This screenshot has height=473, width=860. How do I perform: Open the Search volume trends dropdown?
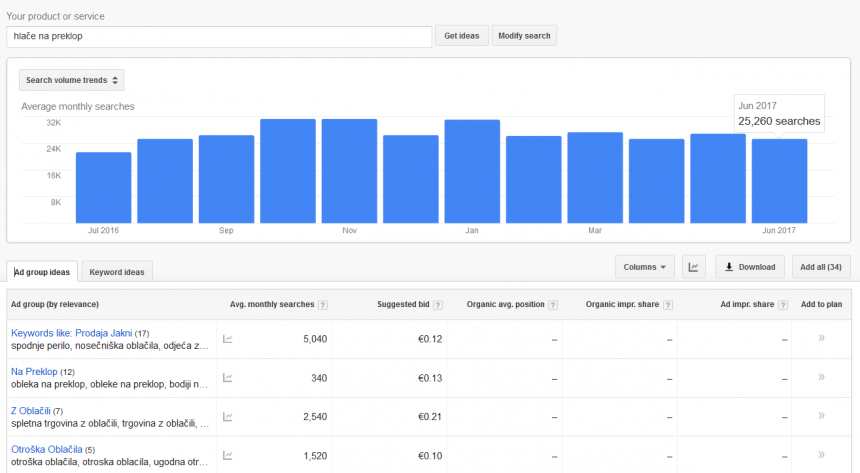tap(72, 80)
